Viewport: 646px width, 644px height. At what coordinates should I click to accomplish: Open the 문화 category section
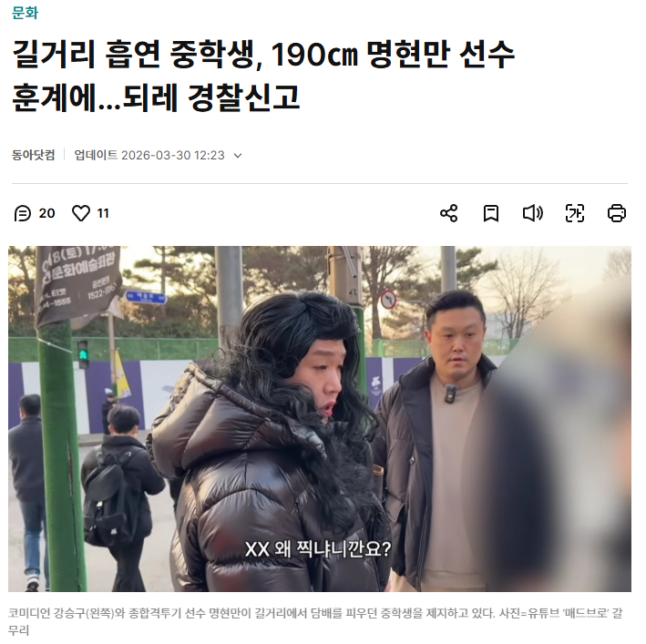click(25, 13)
